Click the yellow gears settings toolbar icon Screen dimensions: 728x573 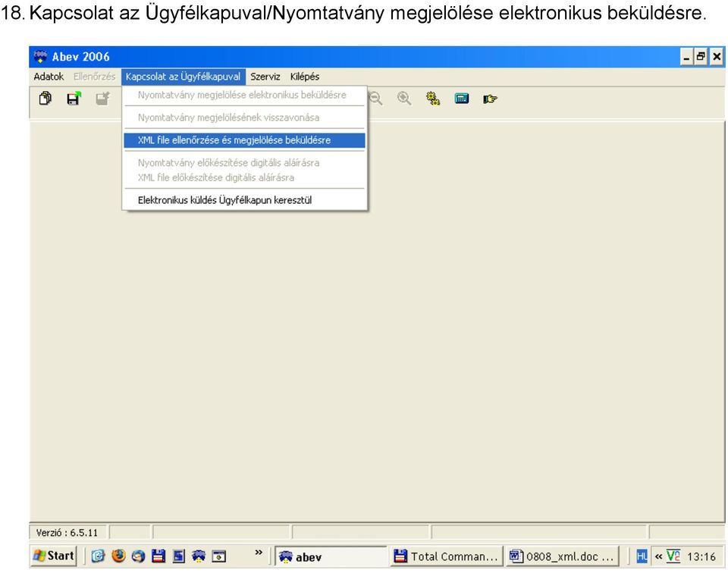point(433,99)
